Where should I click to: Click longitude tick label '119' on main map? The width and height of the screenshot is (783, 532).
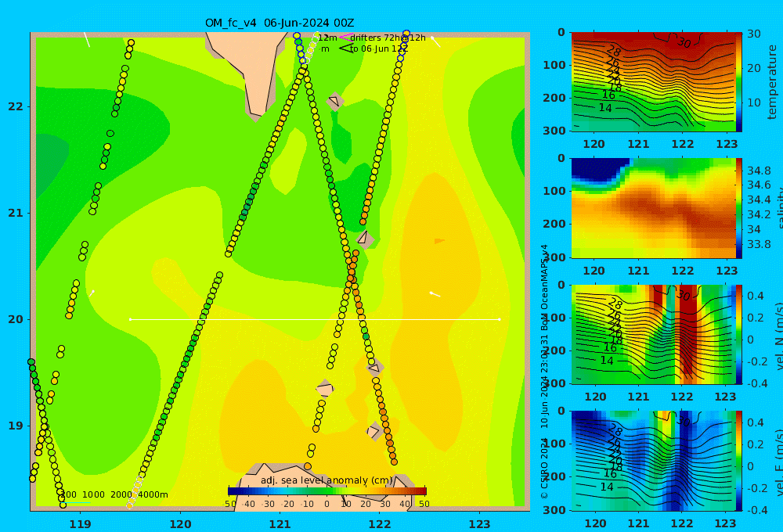[x=80, y=524]
